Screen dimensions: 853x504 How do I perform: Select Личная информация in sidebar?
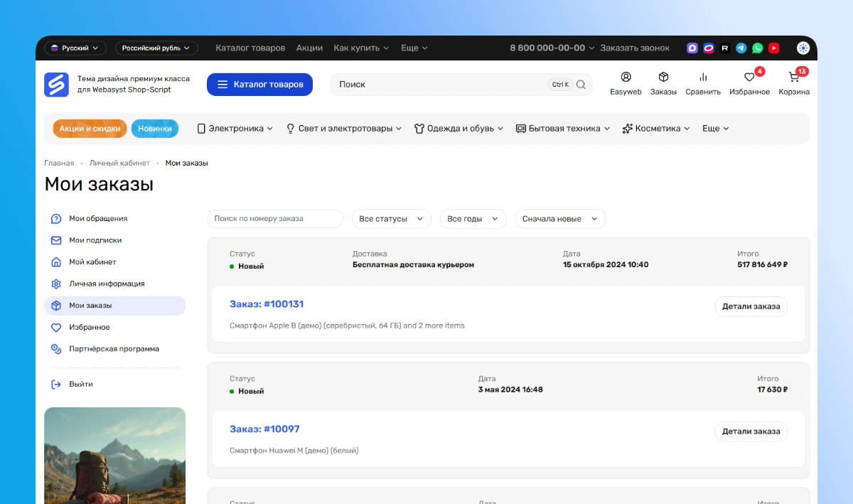pos(107,284)
